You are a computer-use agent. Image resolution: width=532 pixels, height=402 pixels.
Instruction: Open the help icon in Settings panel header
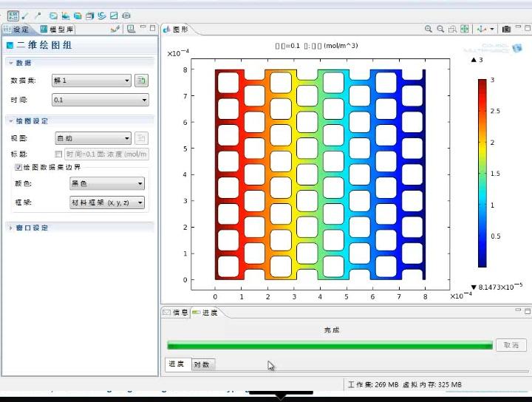click(131, 29)
